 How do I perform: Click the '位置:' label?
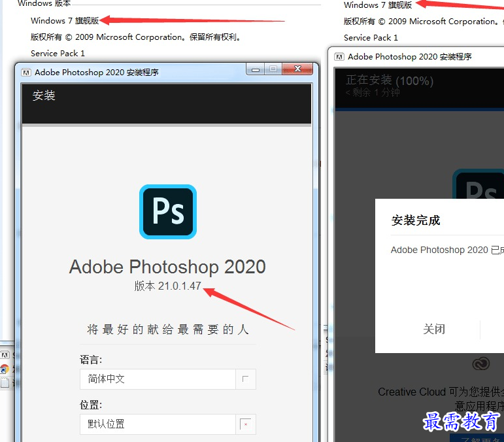point(91,405)
